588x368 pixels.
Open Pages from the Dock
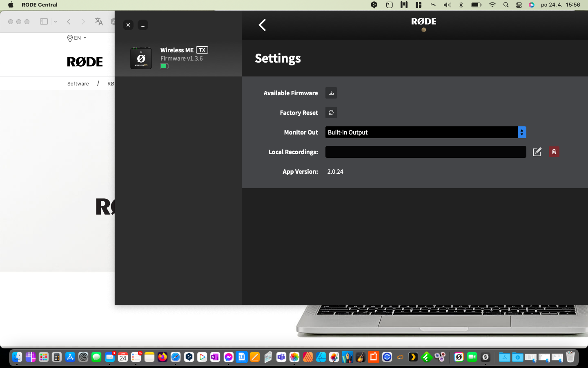(255, 357)
